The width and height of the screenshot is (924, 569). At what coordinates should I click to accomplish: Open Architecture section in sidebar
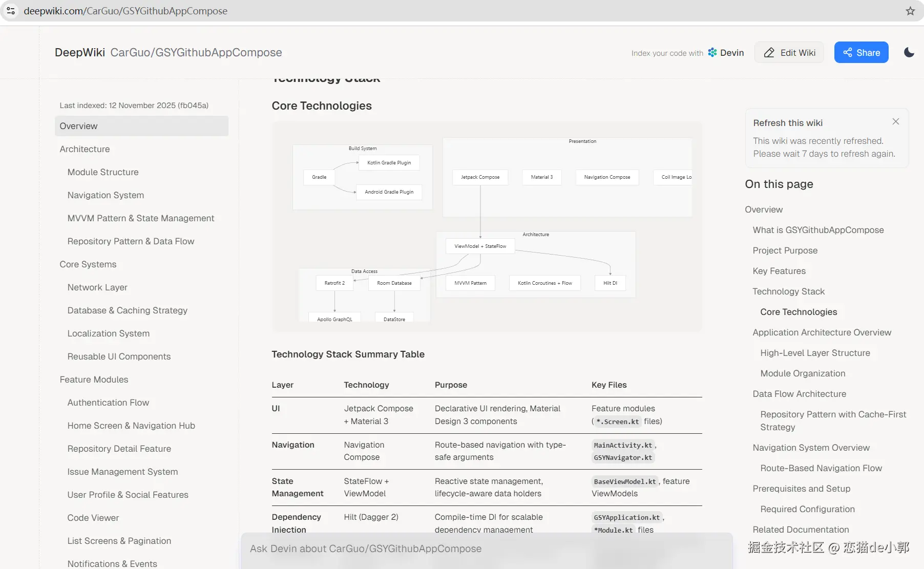[x=85, y=149]
